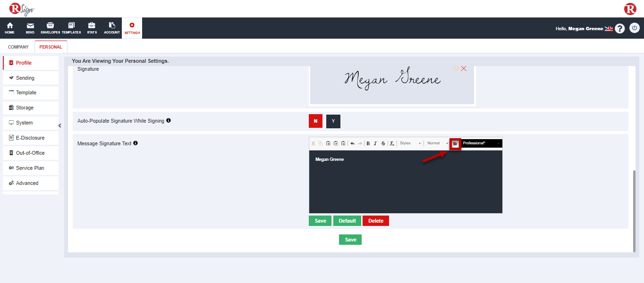Click the red Delete button
The height and width of the screenshot is (283, 644).
[376, 221]
